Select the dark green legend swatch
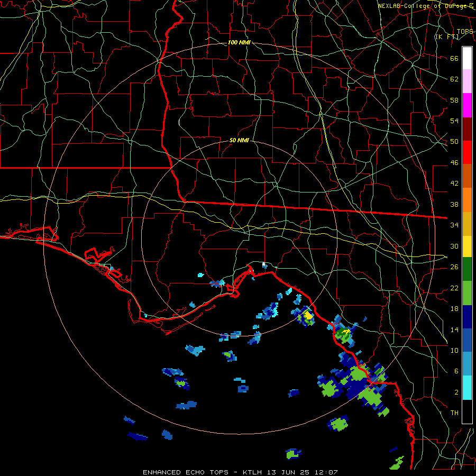The width and height of the screenshot is (476, 476). click(467, 269)
